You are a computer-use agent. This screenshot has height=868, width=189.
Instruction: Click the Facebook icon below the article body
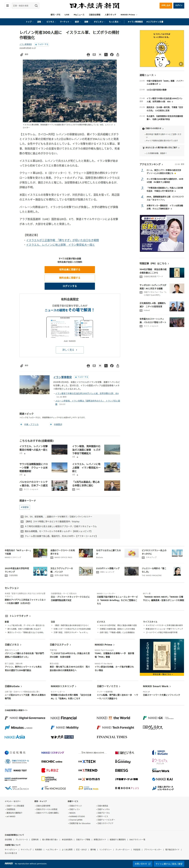click(112, 366)
